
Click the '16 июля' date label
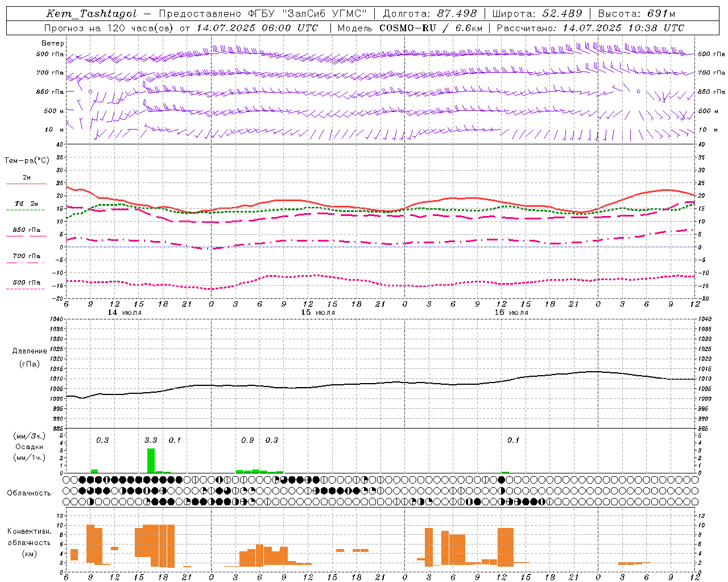point(511,313)
